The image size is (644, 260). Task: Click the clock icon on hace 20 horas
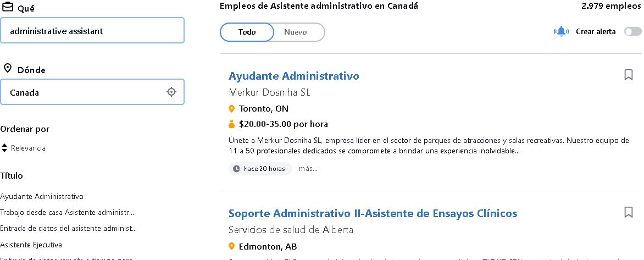click(x=236, y=169)
